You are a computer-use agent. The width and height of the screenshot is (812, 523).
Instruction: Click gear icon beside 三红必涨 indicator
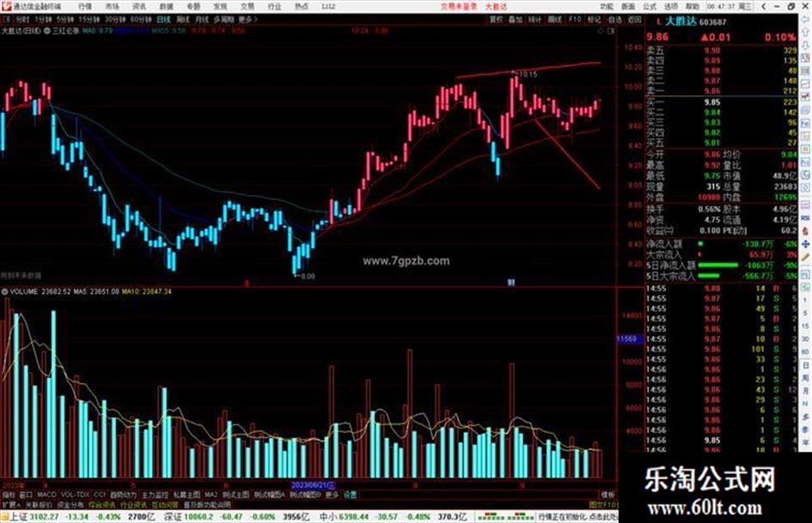click(46, 31)
